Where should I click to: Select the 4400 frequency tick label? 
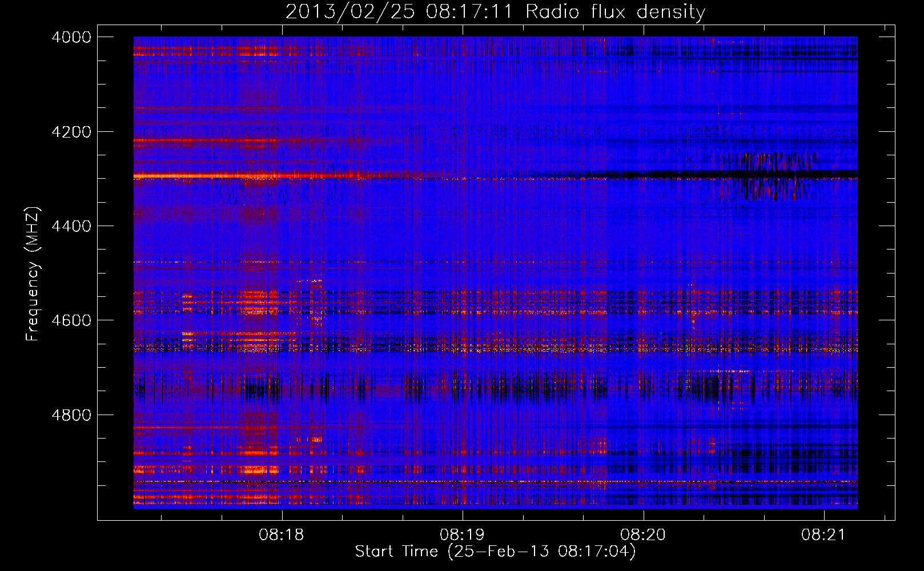tap(71, 226)
